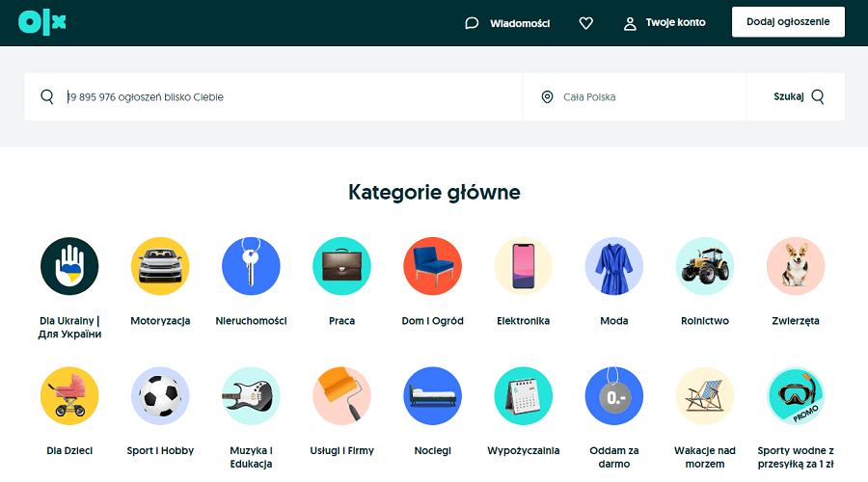This screenshot has height=482, width=868.
Task: Open Wakacje nad morzem deckchair icon
Action: [705, 395]
